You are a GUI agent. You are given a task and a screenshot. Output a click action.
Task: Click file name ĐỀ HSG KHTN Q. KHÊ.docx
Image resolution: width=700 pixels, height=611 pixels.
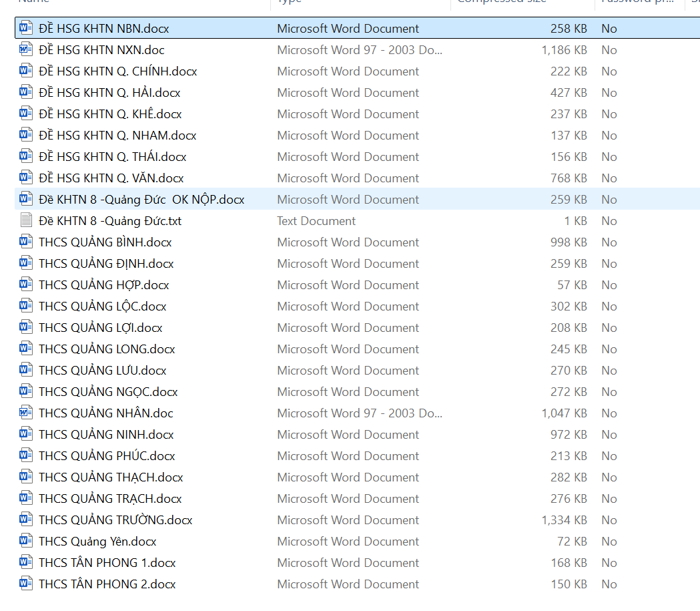click(x=110, y=114)
